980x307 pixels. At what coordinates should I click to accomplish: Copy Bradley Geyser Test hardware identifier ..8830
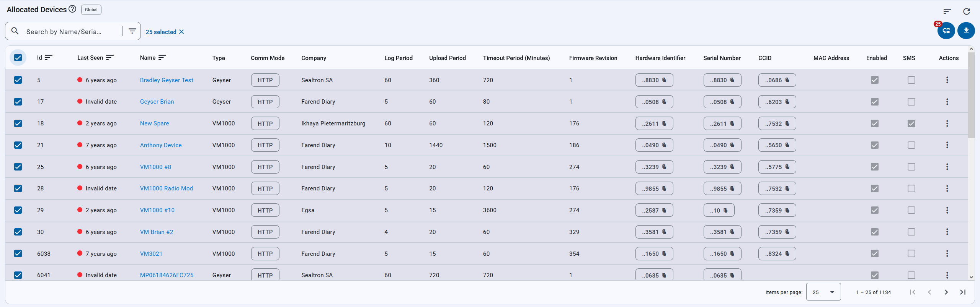coord(664,80)
